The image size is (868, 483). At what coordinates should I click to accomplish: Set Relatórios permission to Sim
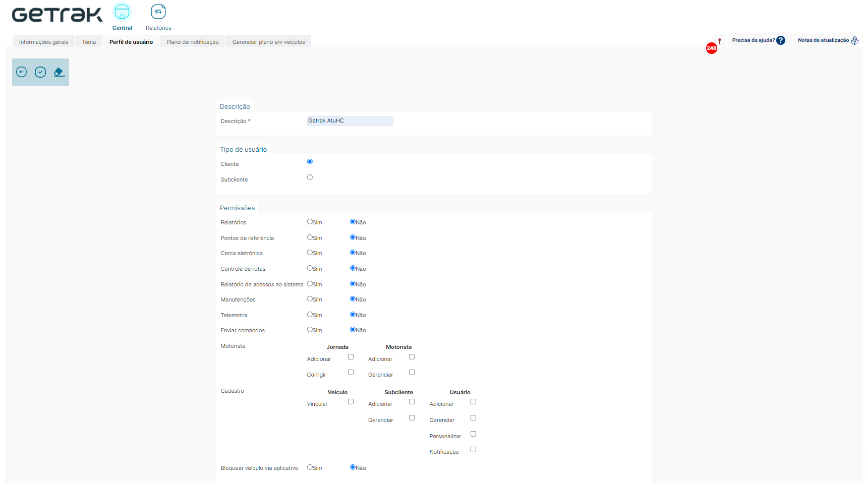click(x=310, y=222)
